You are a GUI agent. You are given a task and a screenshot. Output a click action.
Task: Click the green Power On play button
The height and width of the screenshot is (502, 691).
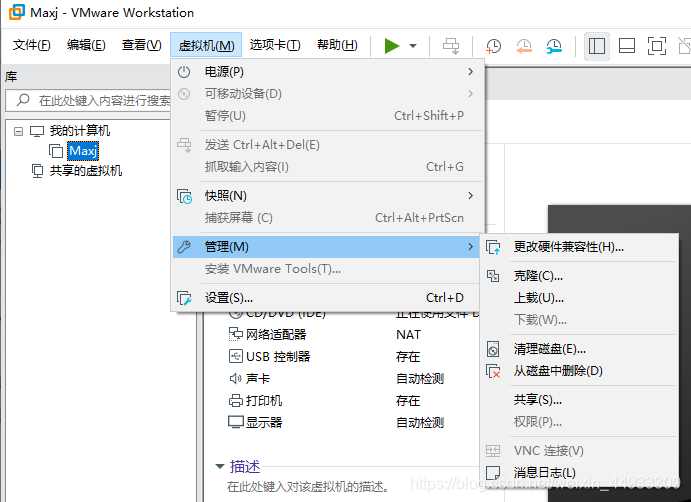pyautogui.click(x=391, y=45)
